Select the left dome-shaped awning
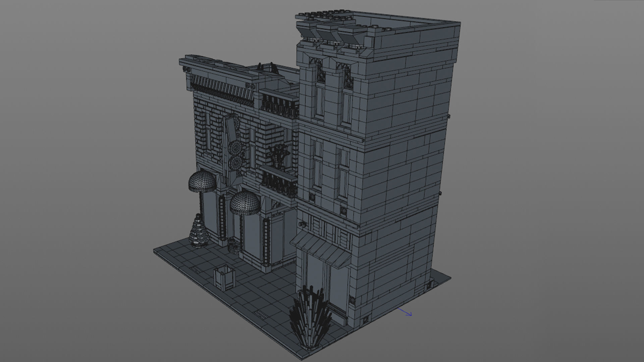Image resolution: width=644 pixels, height=362 pixels. point(202,181)
